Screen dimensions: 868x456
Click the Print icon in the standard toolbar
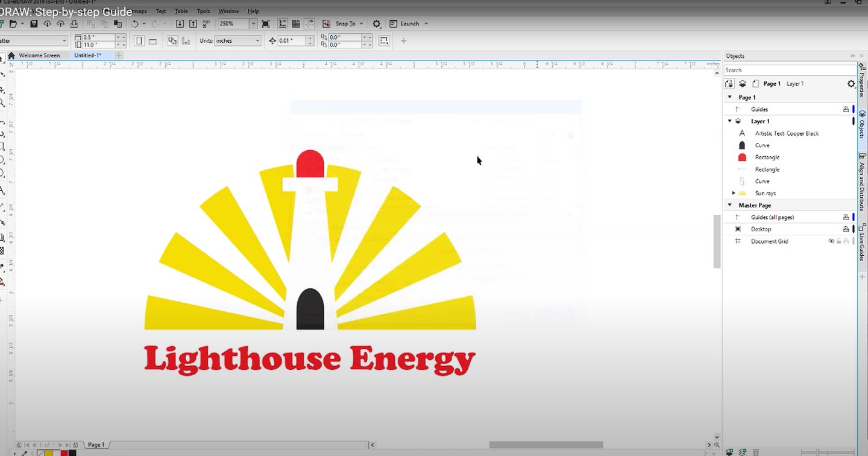click(75, 24)
